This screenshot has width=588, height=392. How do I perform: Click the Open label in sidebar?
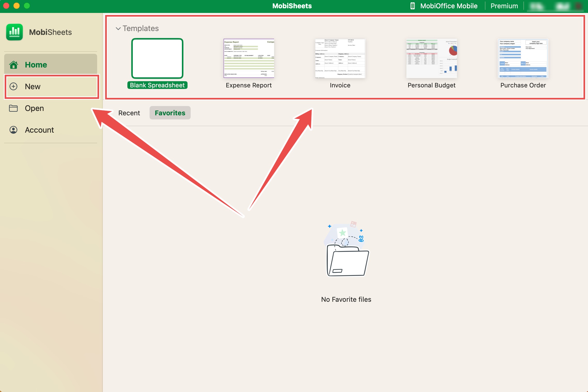click(x=34, y=108)
